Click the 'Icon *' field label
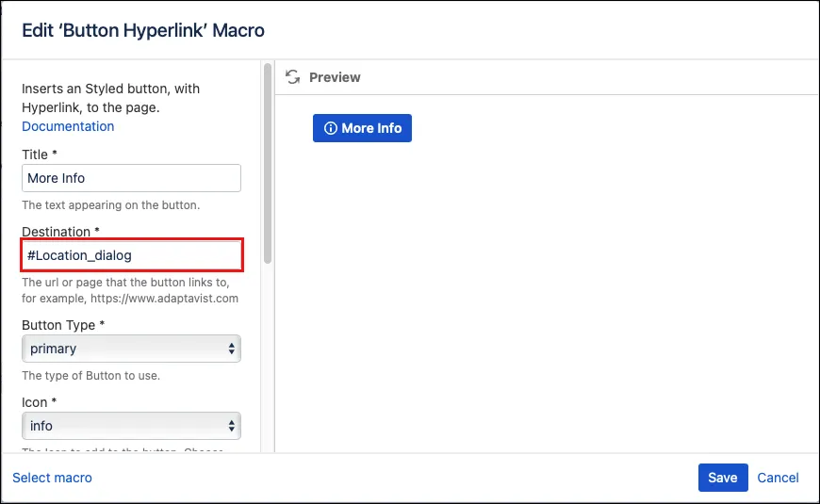The width and height of the screenshot is (820, 504). pyautogui.click(x=40, y=402)
